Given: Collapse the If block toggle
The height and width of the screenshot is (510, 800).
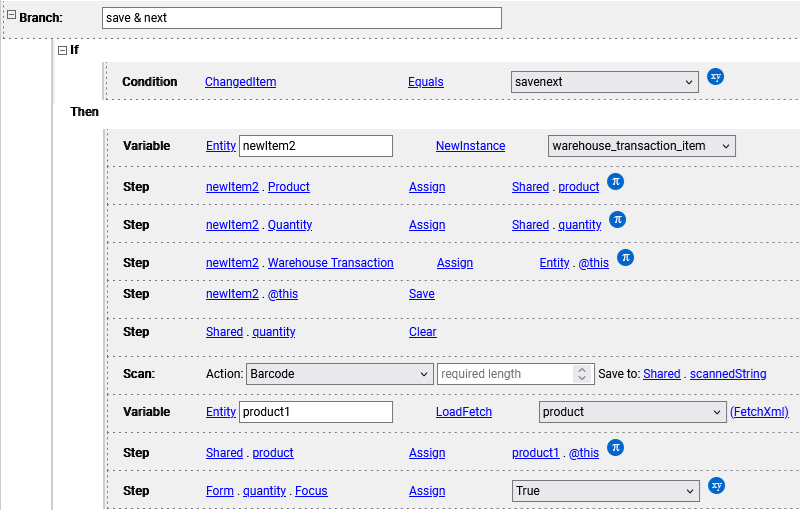Looking at the screenshot, I should pyautogui.click(x=62, y=50).
